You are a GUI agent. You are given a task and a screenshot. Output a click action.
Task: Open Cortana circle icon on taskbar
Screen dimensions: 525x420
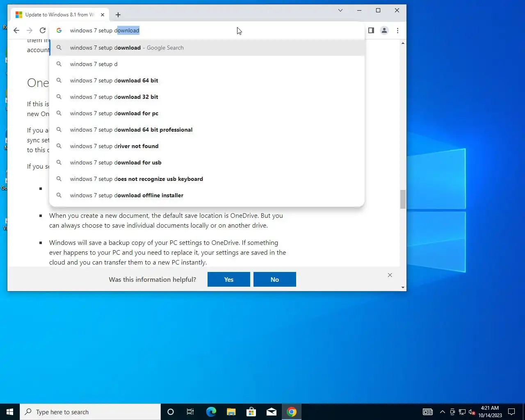(171, 412)
